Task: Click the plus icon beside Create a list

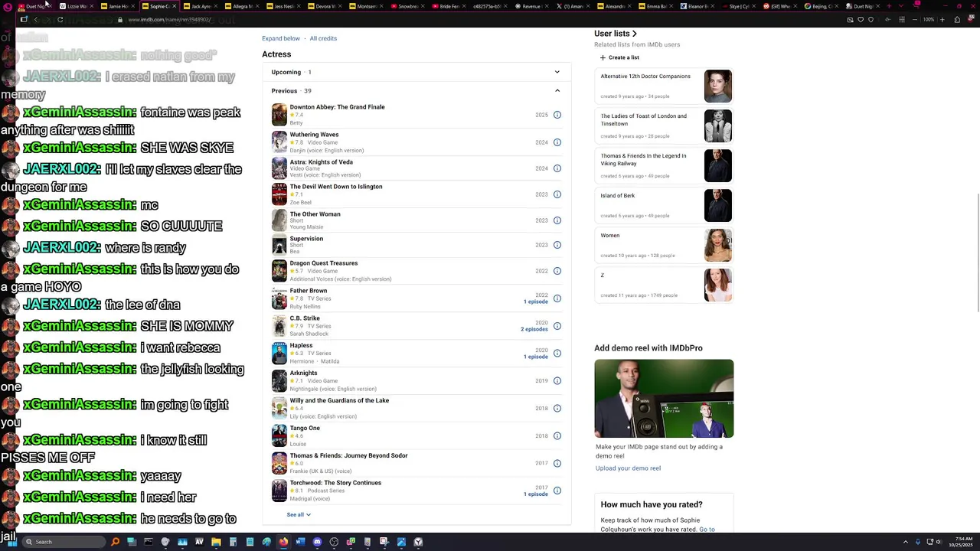Action: point(603,57)
